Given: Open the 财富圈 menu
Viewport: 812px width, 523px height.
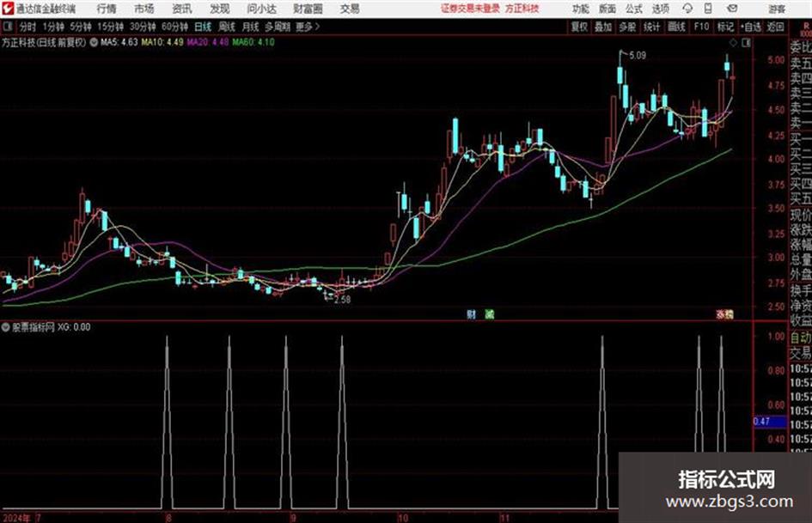Looking at the screenshot, I should point(308,9).
